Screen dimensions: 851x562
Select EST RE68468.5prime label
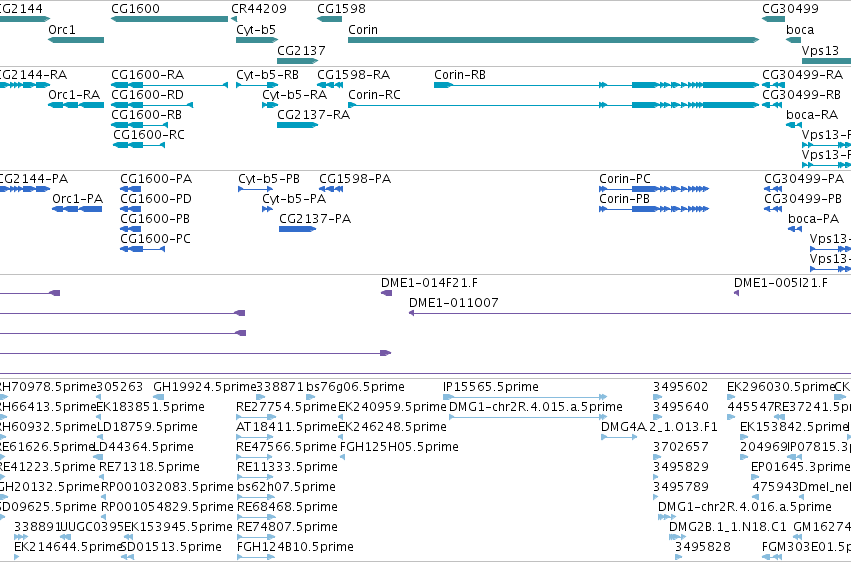coord(287,508)
